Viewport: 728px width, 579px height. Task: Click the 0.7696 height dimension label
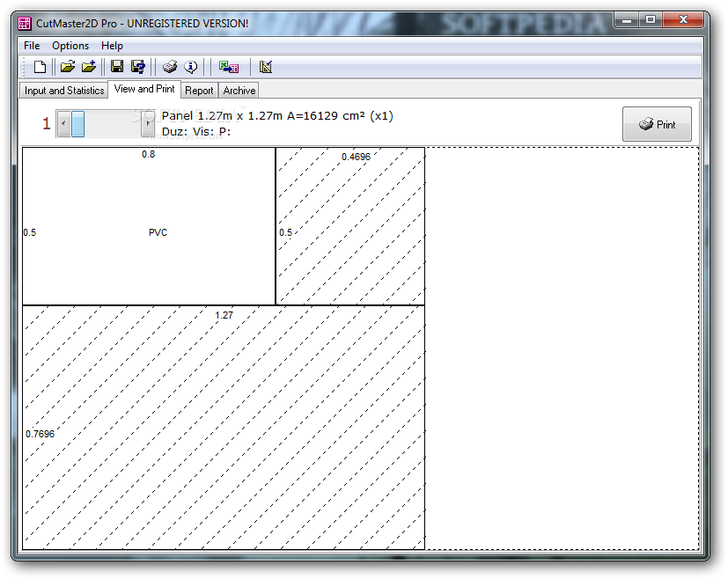(40, 434)
